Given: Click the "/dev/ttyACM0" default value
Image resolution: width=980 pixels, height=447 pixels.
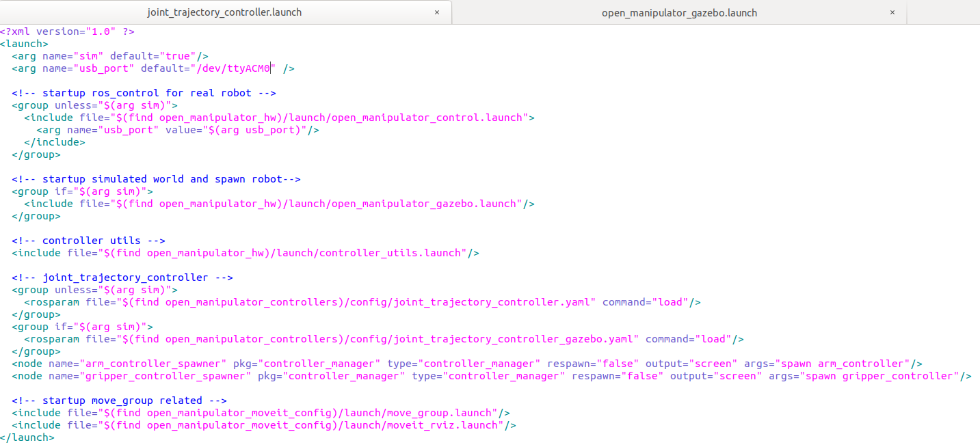Looking at the screenshot, I should click(x=233, y=68).
